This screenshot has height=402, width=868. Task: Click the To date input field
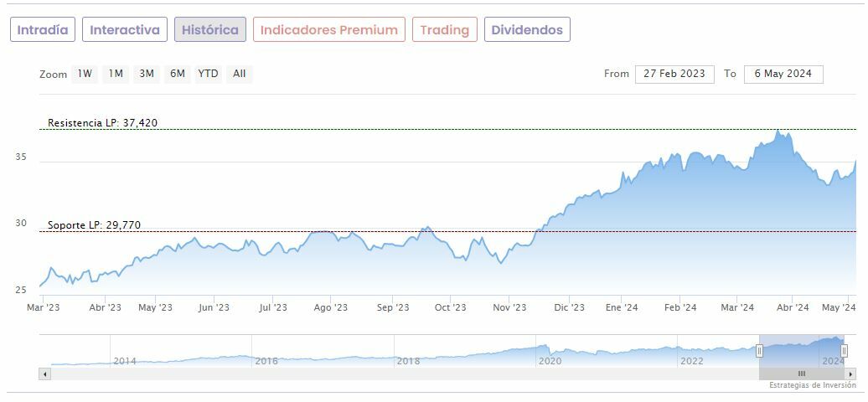(x=783, y=74)
